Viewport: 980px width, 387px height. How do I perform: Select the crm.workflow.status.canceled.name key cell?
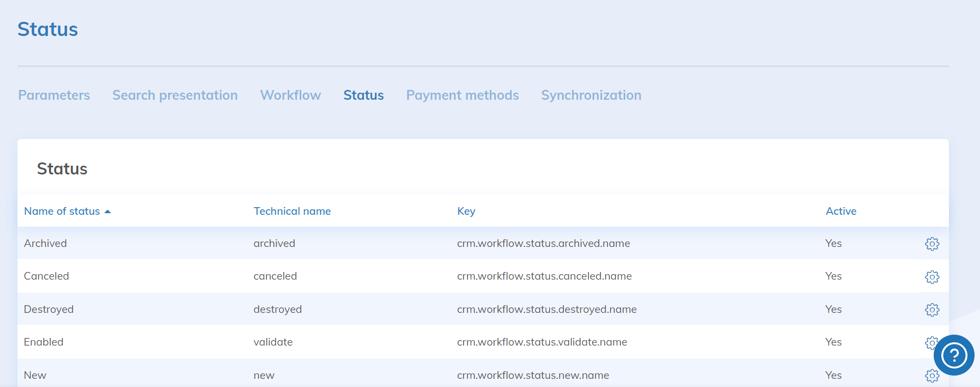(x=544, y=276)
